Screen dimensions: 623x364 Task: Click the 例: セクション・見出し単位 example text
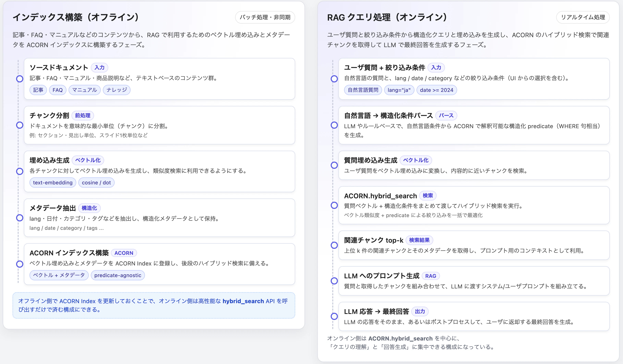click(x=89, y=135)
